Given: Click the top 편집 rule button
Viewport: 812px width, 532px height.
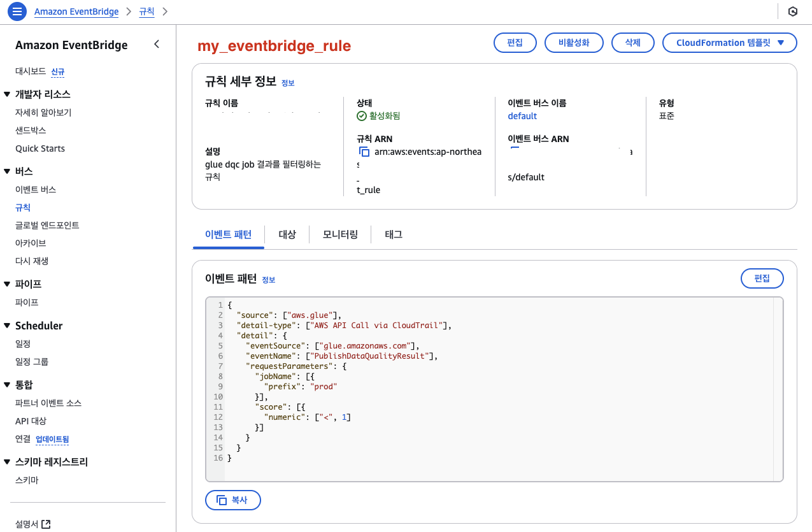Looking at the screenshot, I should coord(515,43).
